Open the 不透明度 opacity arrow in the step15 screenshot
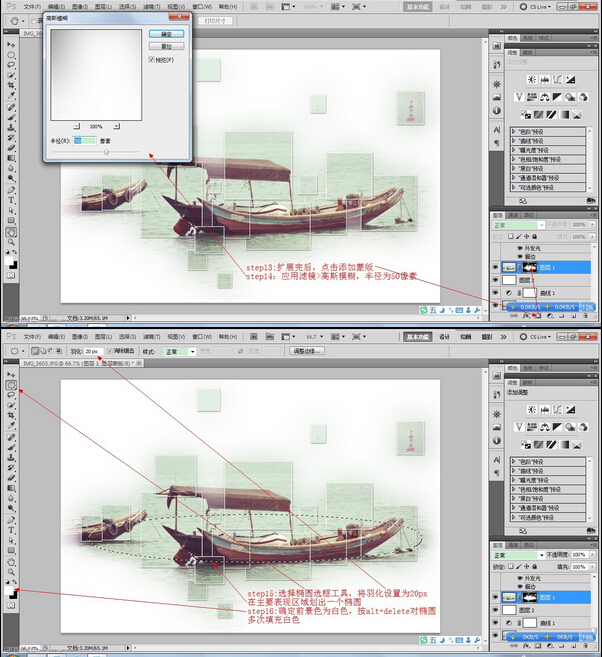 click(x=592, y=554)
